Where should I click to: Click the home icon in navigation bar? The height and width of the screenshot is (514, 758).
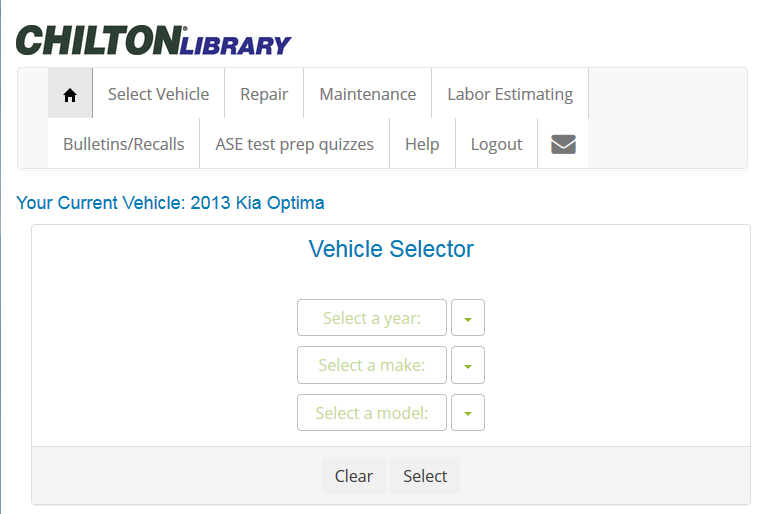pos(70,94)
